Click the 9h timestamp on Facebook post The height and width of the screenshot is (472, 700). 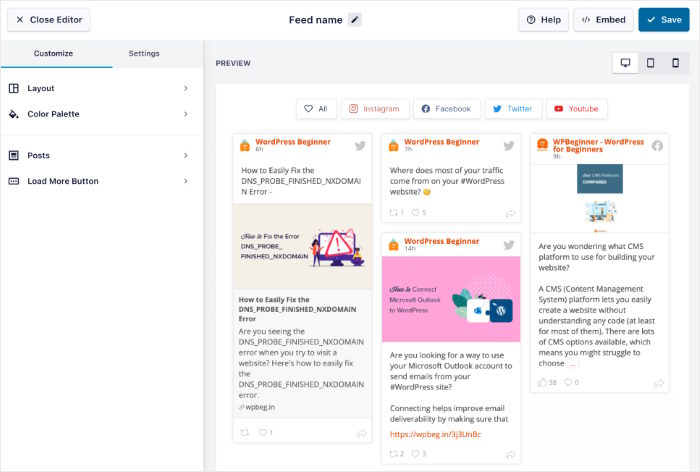click(x=556, y=156)
